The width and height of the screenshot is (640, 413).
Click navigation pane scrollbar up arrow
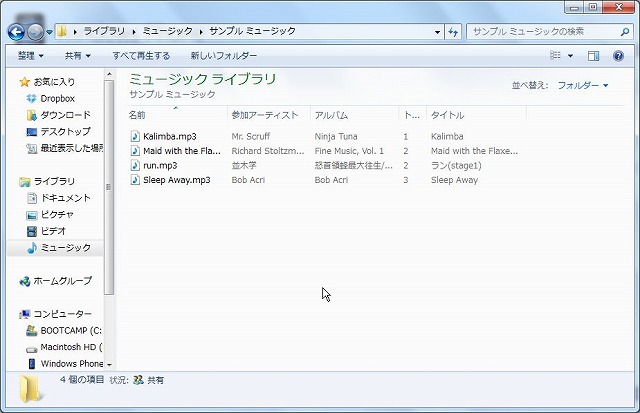click(109, 74)
